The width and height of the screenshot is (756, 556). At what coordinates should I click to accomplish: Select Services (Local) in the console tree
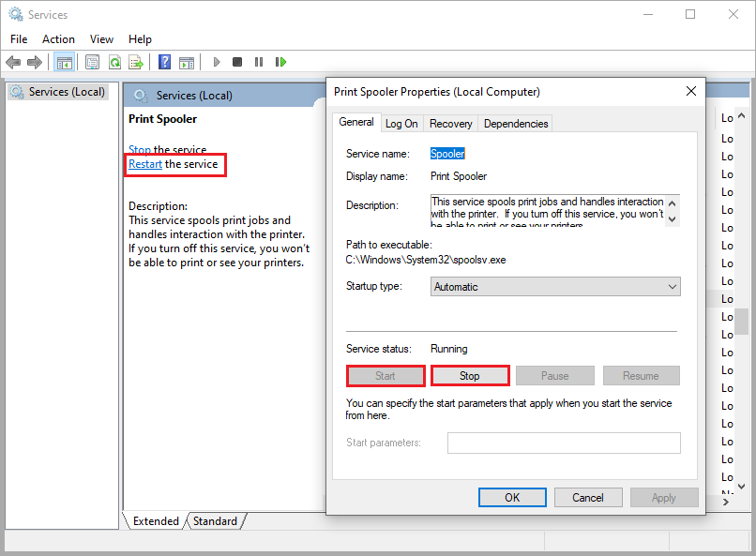(x=66, y=92)
